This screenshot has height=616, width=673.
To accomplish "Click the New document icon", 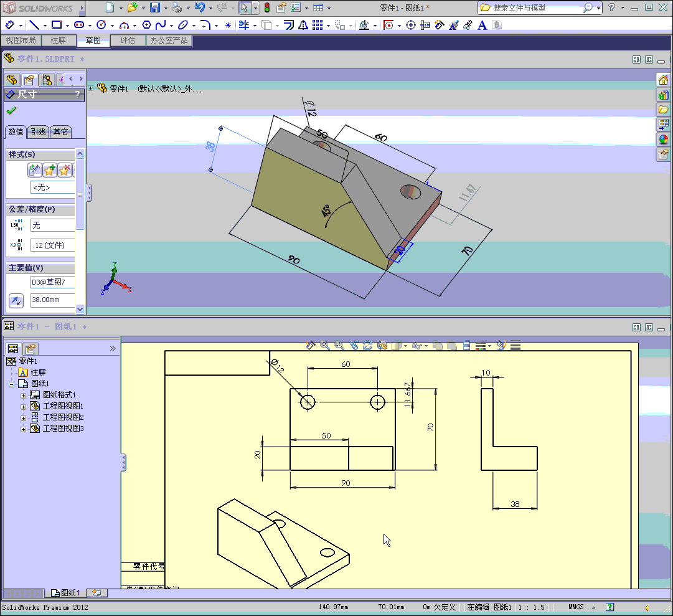I will [x=110, y=7].
